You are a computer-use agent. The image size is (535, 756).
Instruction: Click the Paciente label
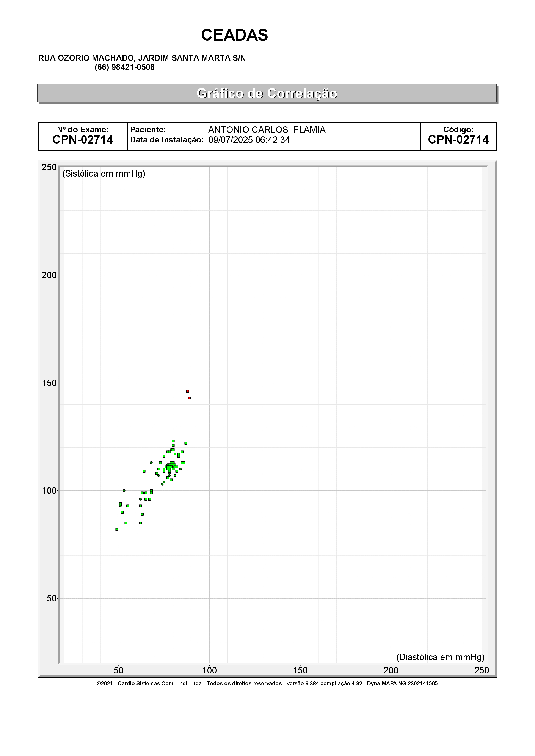point(148,130)
